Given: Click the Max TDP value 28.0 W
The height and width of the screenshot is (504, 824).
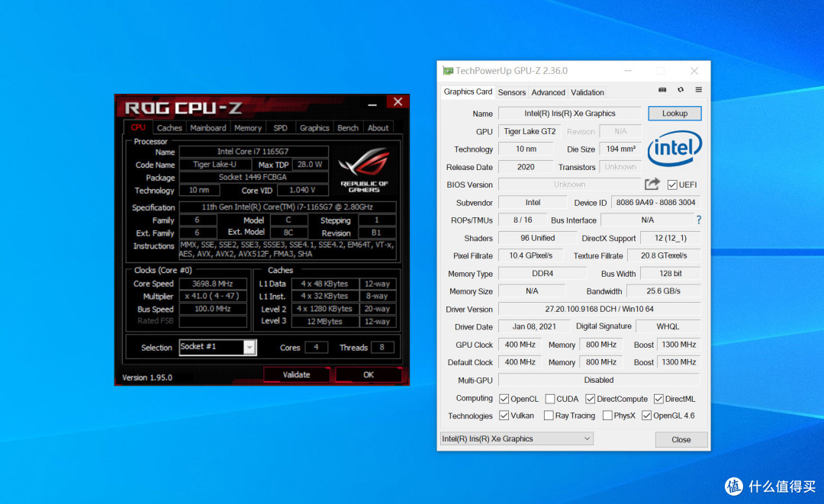Looking at the screenshot, I should point(310,165).
